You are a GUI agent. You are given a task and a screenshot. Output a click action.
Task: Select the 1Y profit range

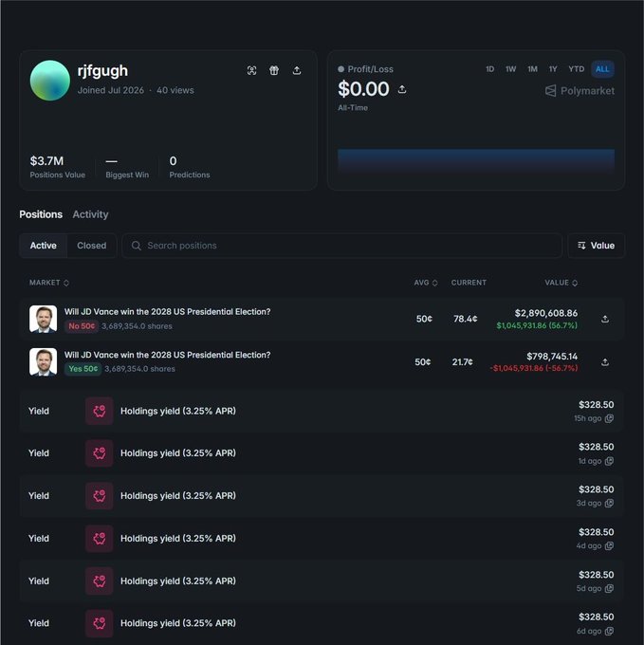(x=553, y=69)
